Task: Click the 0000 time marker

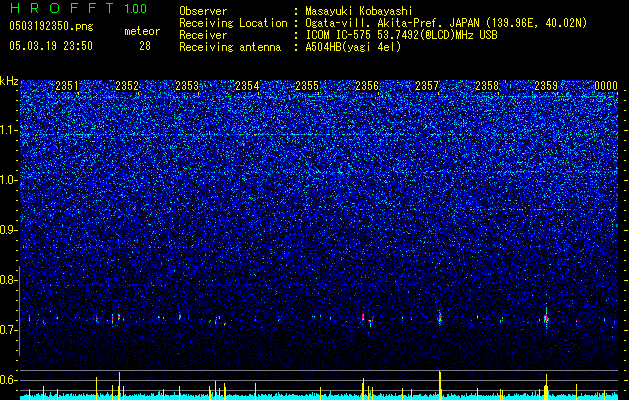Action: 606,86
